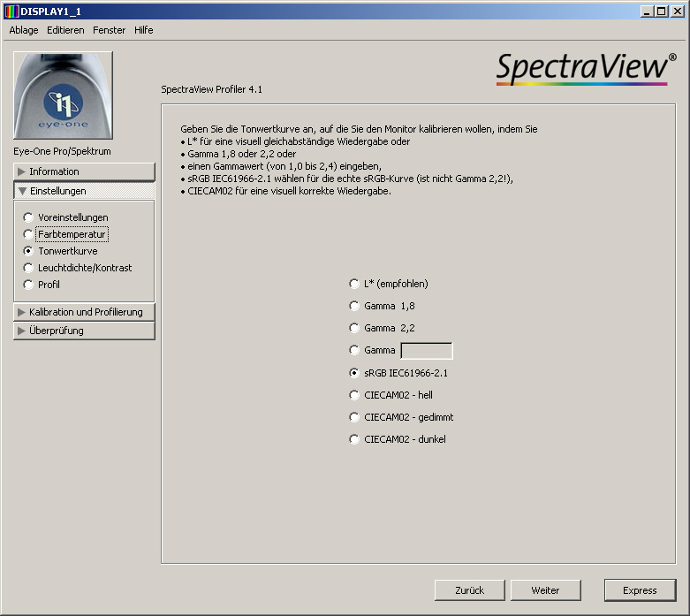Choose CIECAM02 - dunkel option

point(353,439)
